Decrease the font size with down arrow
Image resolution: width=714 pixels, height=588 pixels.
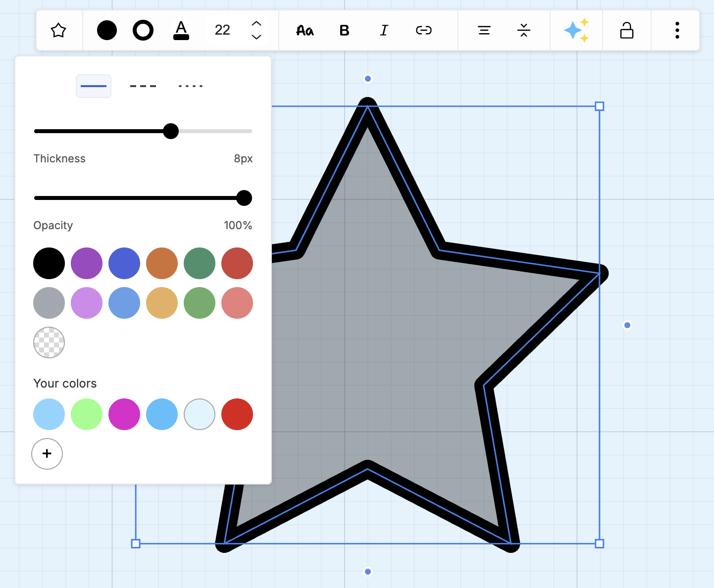coord(256,37)
